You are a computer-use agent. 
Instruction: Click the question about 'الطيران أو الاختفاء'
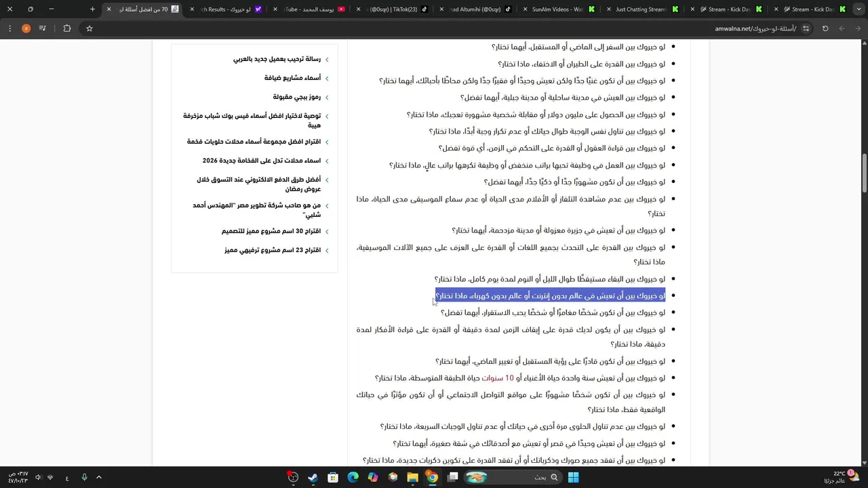point(582,64)
